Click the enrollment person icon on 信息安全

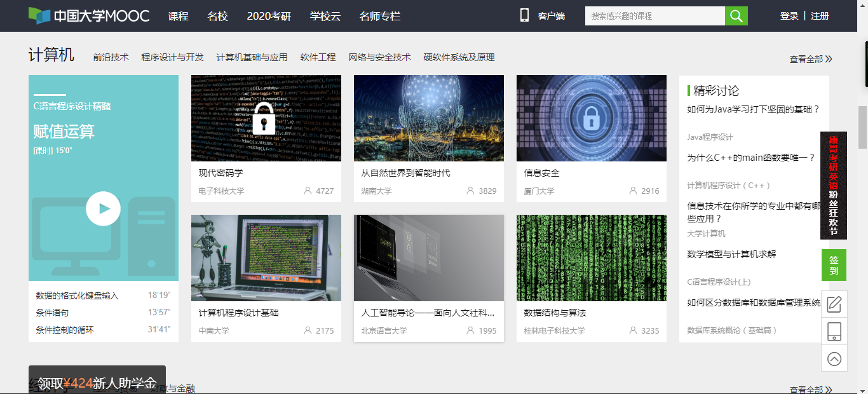pyautogui.click(x=633, y=191)
